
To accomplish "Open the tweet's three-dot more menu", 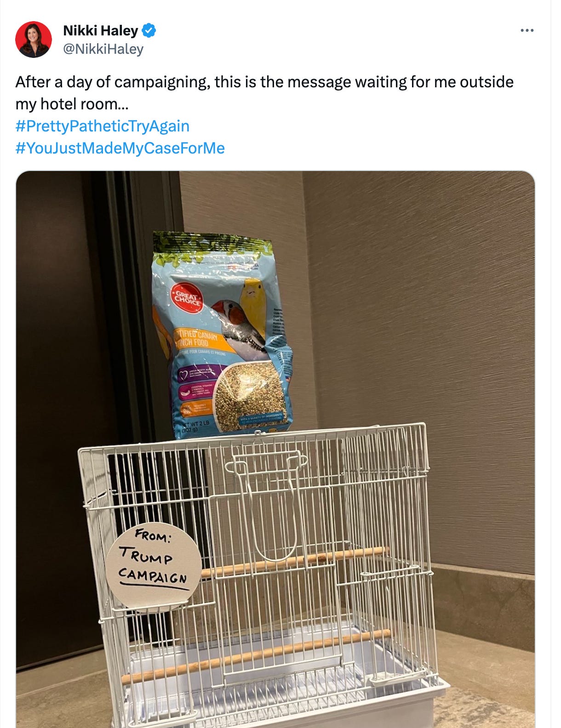I will click(x=527, y=30).
